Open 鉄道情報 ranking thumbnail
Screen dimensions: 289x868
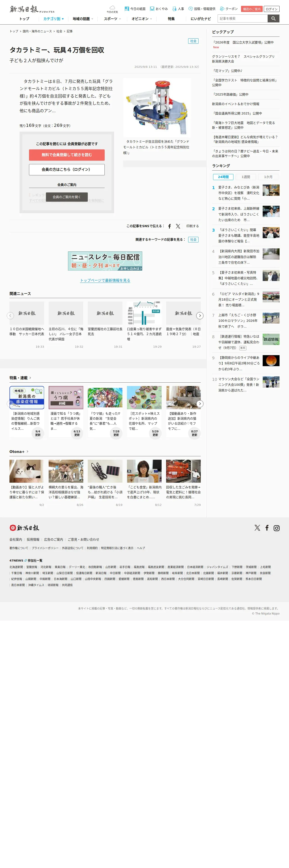click(271, 339)
